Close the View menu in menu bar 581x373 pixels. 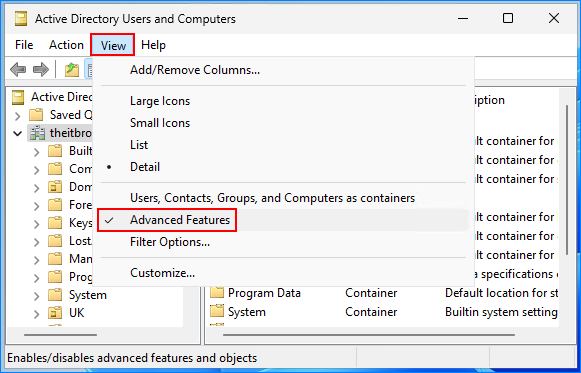tap(113, 45)
